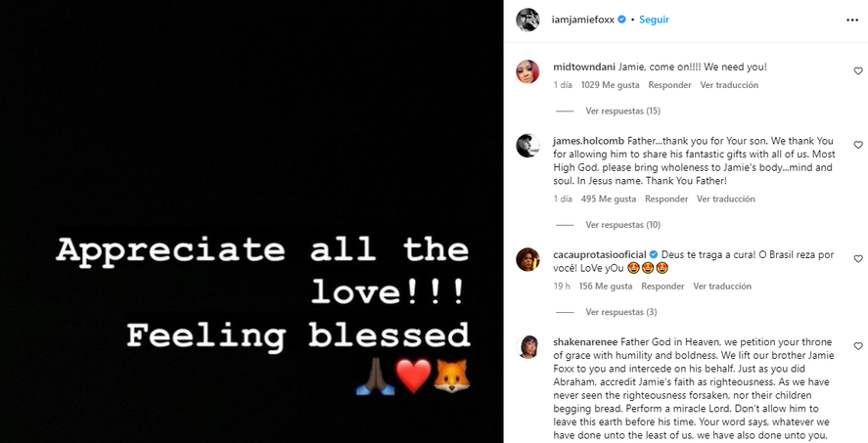Open midtowndani's profile avatar
This screenshot has height=443, width=868.
point(527,71)
